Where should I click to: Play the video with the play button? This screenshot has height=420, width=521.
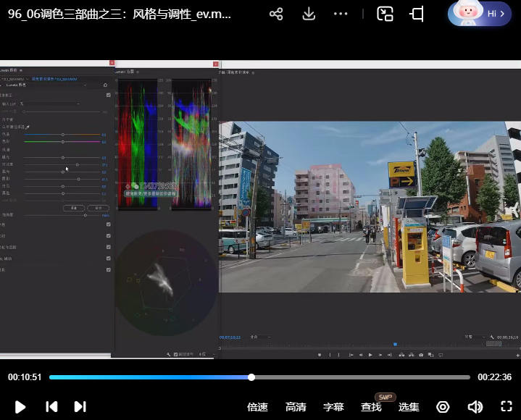20,407
